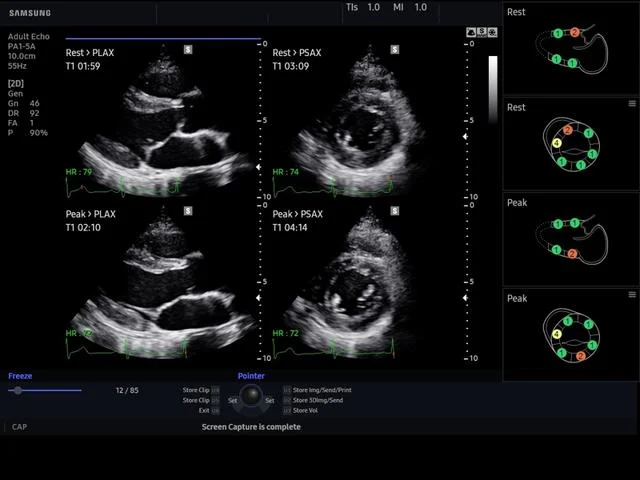Click the S marker on Peak PSAX view

(x=395, y=211)
